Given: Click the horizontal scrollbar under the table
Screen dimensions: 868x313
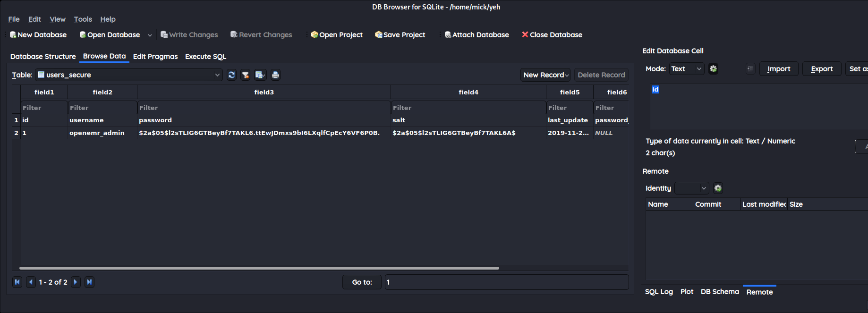Looking at the screenshot, I should [259, 268].
